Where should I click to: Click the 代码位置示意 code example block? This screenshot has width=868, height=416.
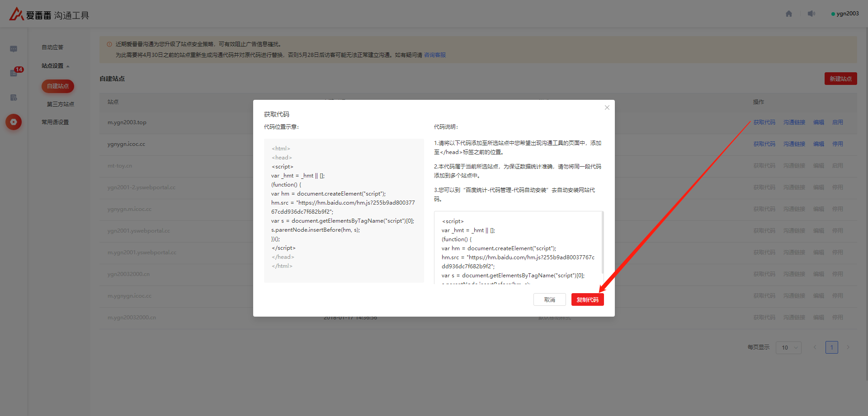point(344,210)
